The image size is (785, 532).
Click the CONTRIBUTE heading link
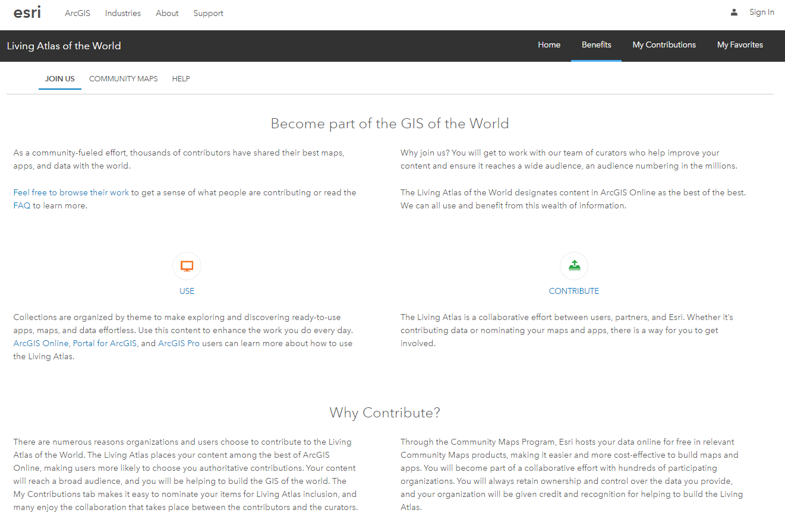(x=574, y=291)
